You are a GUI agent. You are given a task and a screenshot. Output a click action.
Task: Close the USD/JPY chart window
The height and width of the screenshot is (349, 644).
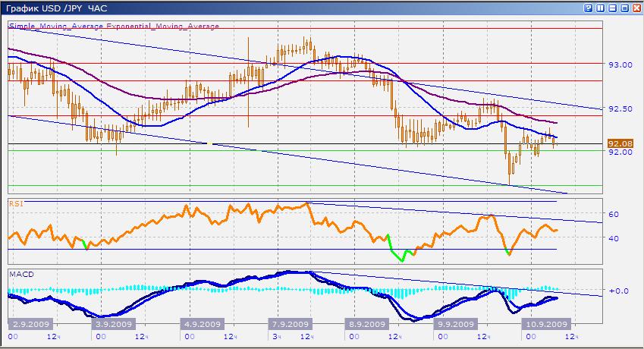click(x=636, y=8)
